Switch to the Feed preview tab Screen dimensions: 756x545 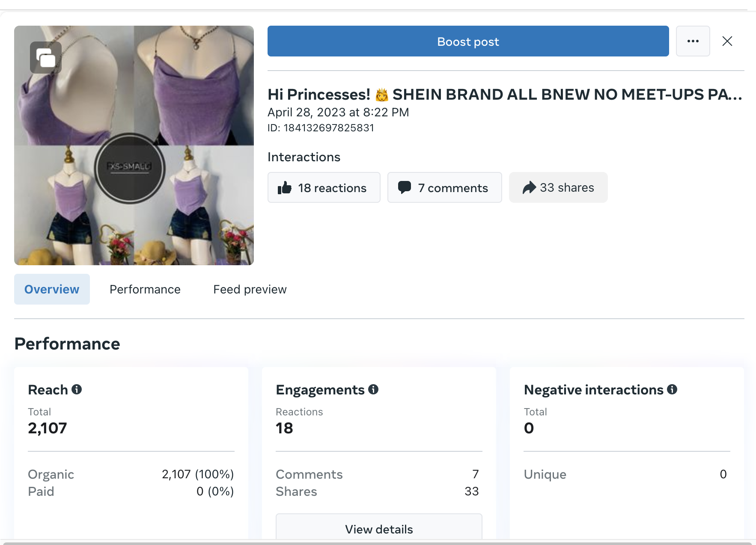point(250,290)
